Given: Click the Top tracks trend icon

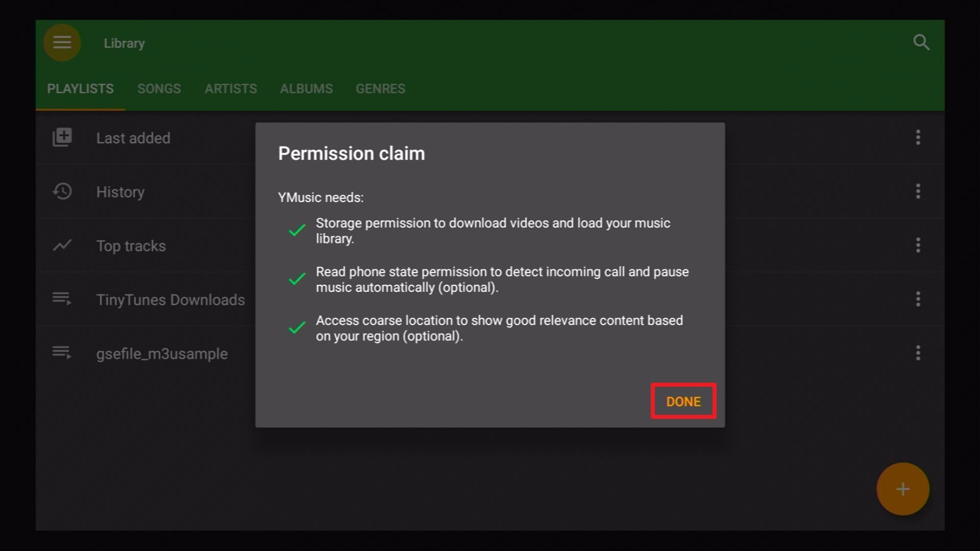Looking at the screenshot, I should click(62, 245).
